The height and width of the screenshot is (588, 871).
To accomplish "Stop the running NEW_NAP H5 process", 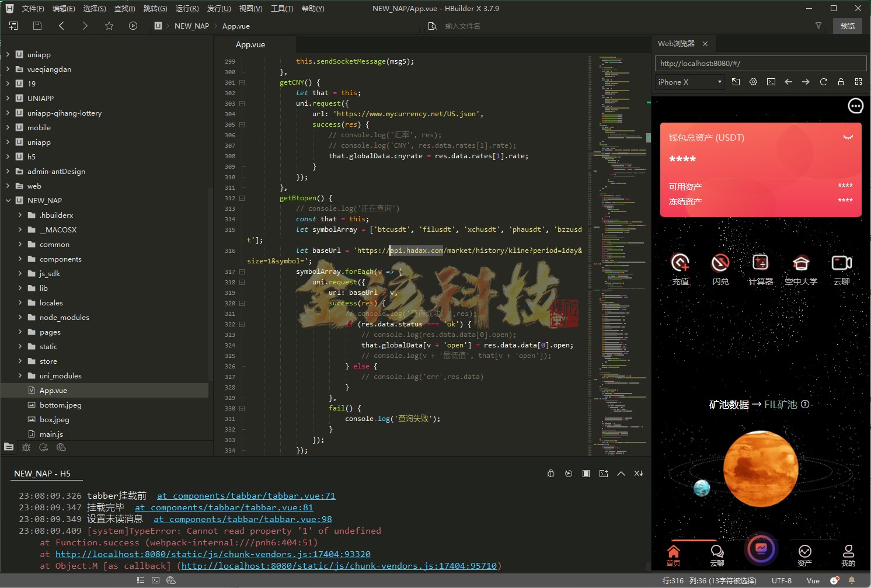I will pos(586,474).
